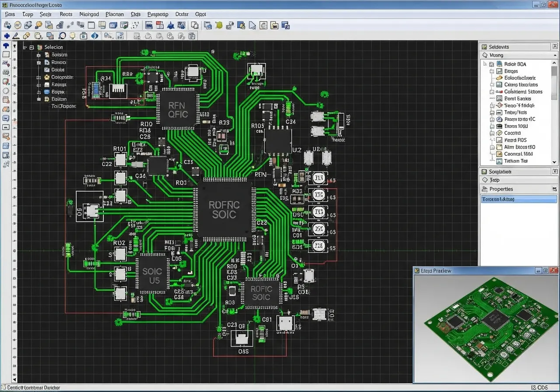Viewport: 560px width, 392px height.
Task: Select the circle tool in left sidebar
Action: pyautogui.click(x=6, y=91)
